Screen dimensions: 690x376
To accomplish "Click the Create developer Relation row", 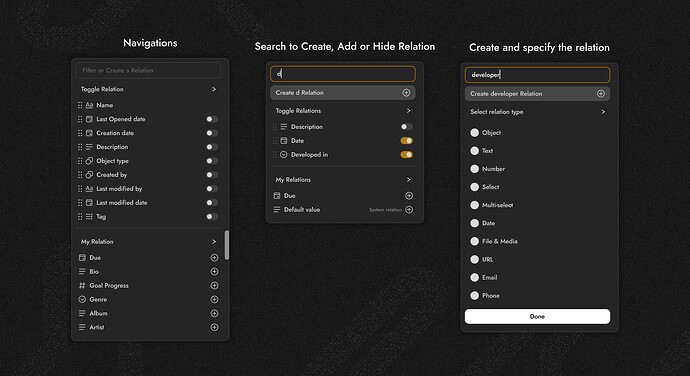I will tap(537, 93).
